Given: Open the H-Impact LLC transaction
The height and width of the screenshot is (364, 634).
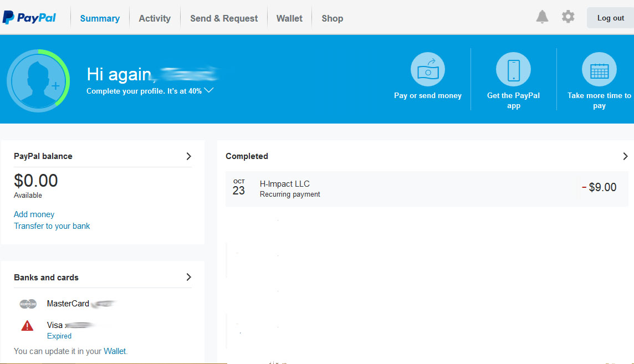Looking at the screenshot, I should (427, 189).
